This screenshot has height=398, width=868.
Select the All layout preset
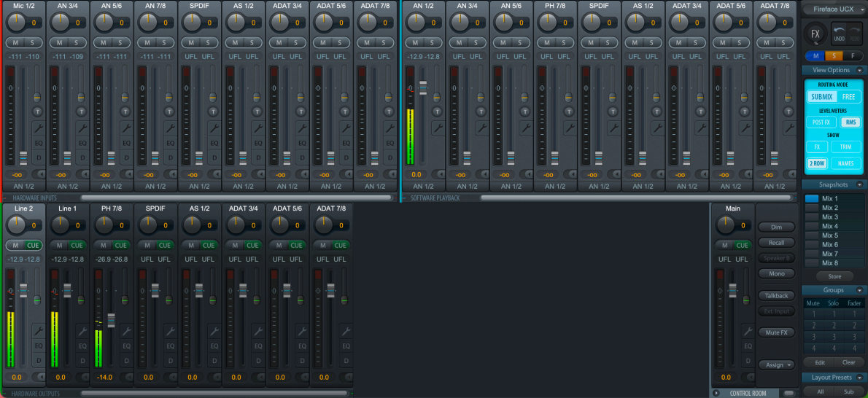pos(821,391)
